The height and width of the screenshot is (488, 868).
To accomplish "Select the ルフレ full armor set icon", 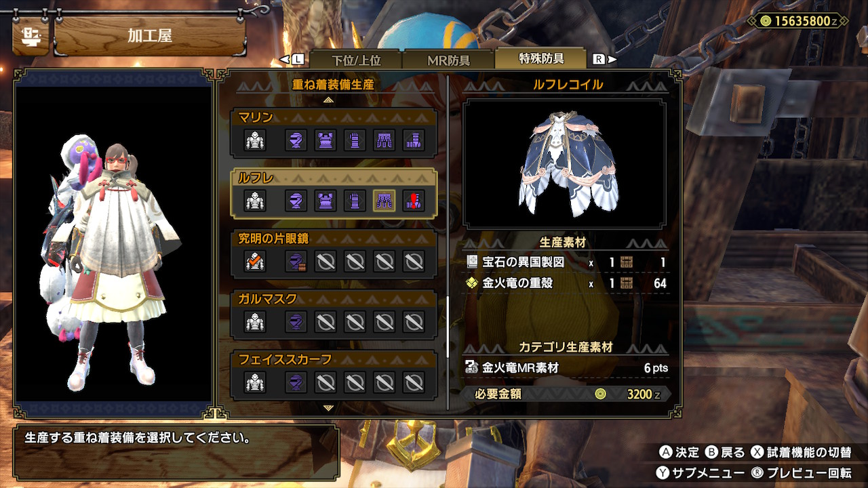I will tap(255, 201).
